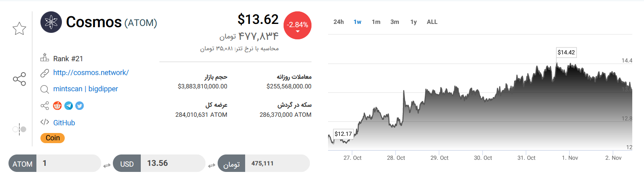Open the mintscan explorer link

point(68,89)
